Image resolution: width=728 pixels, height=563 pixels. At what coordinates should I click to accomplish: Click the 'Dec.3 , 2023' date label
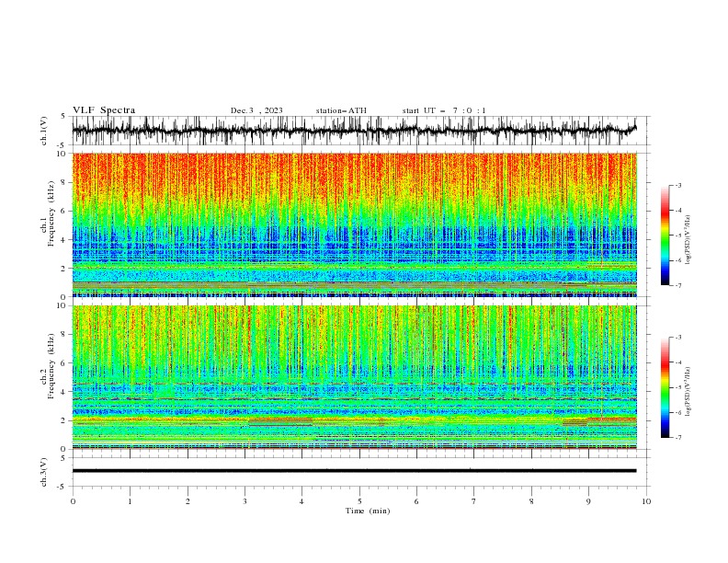tap(256, 110)
